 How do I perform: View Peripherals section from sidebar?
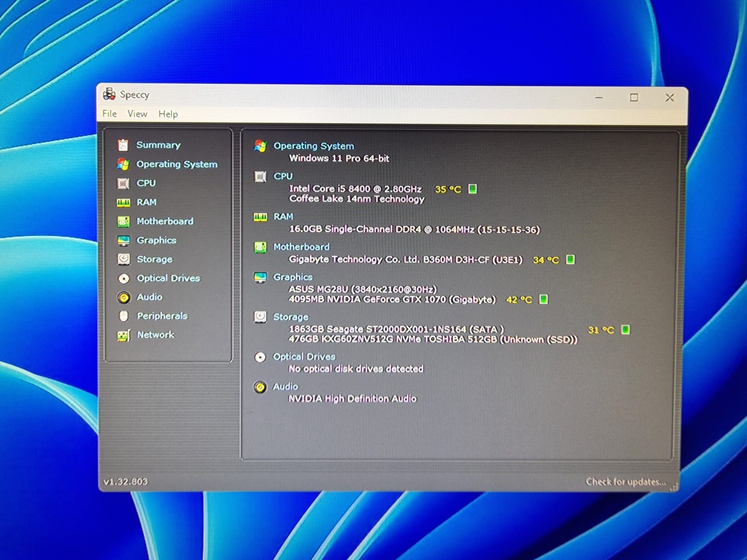coord(162,316)
